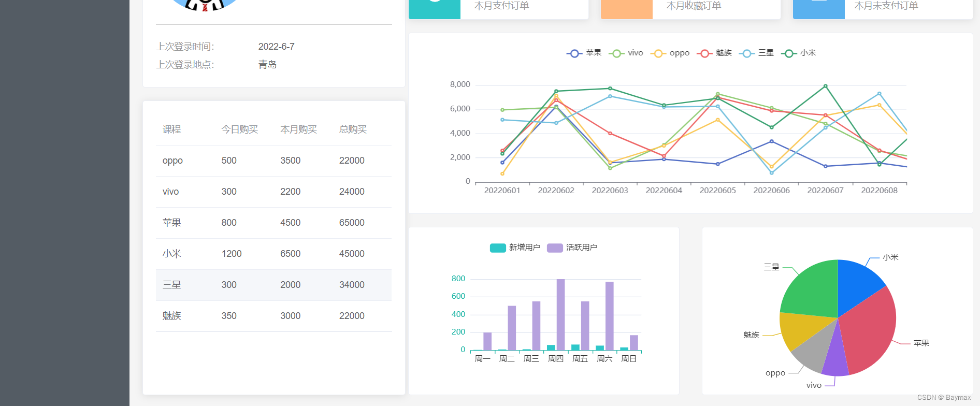
Task: Click the teal icon of 本月支付订单 card
Action: [435, 9]
